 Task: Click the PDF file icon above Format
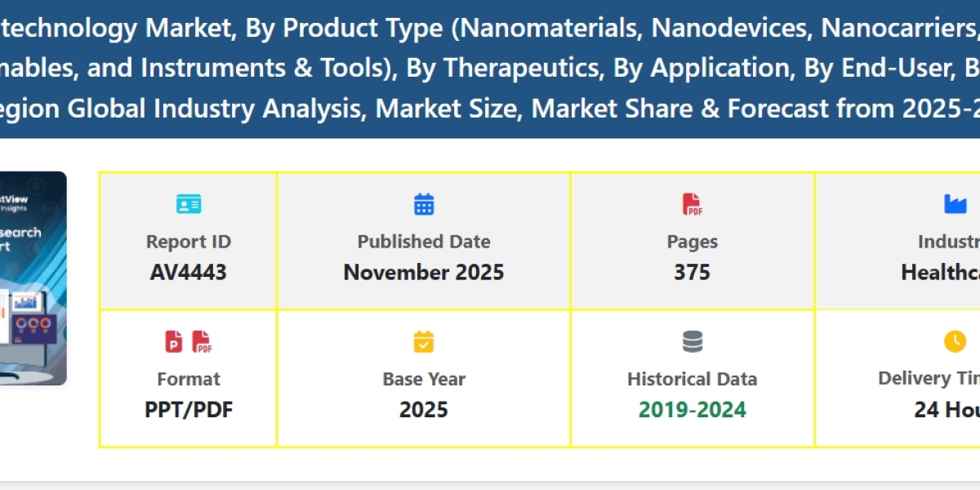(202, 341)
